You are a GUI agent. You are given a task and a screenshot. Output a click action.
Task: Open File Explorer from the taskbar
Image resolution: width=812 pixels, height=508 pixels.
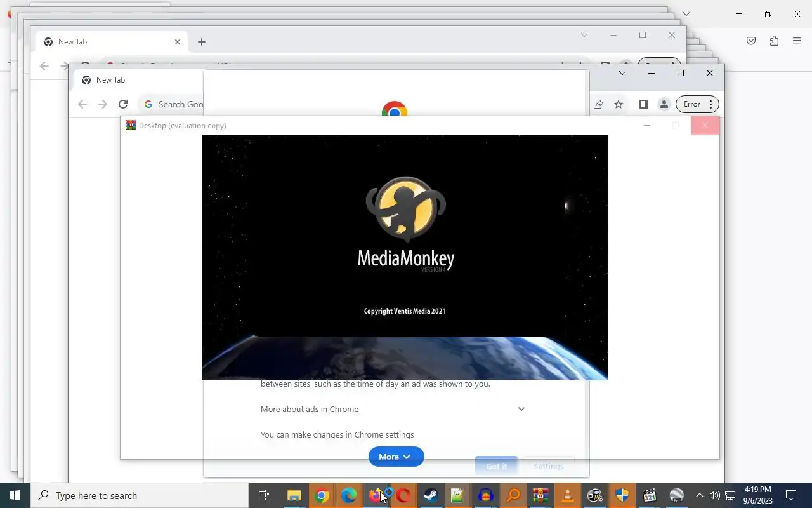294,495
